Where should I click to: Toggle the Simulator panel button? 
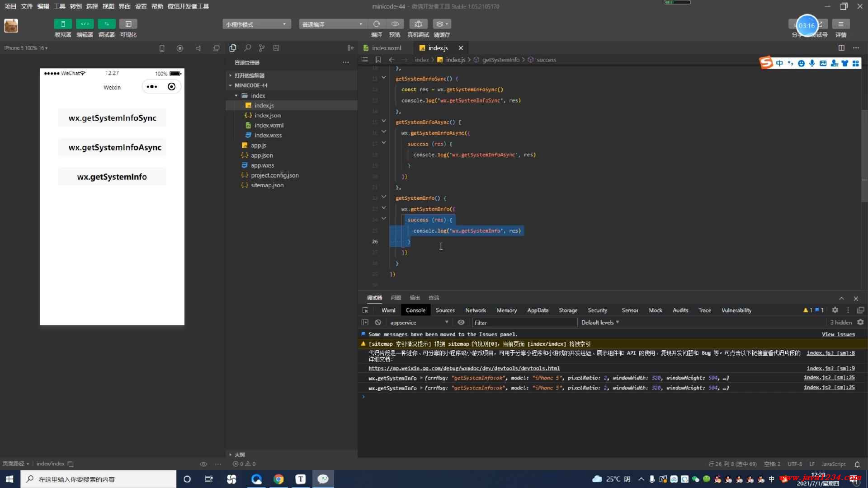pyautogui.click(x=63, y=24)
